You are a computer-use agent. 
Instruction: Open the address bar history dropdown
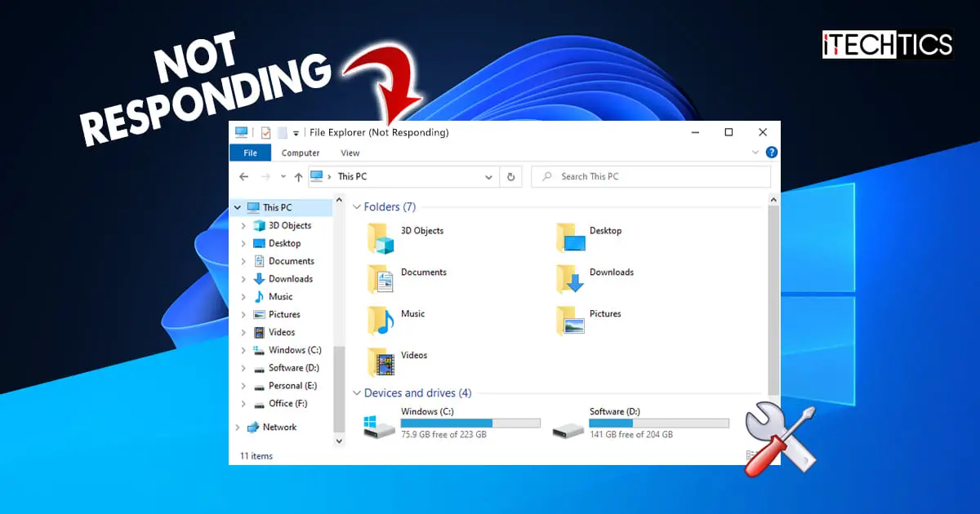[488, 176]
